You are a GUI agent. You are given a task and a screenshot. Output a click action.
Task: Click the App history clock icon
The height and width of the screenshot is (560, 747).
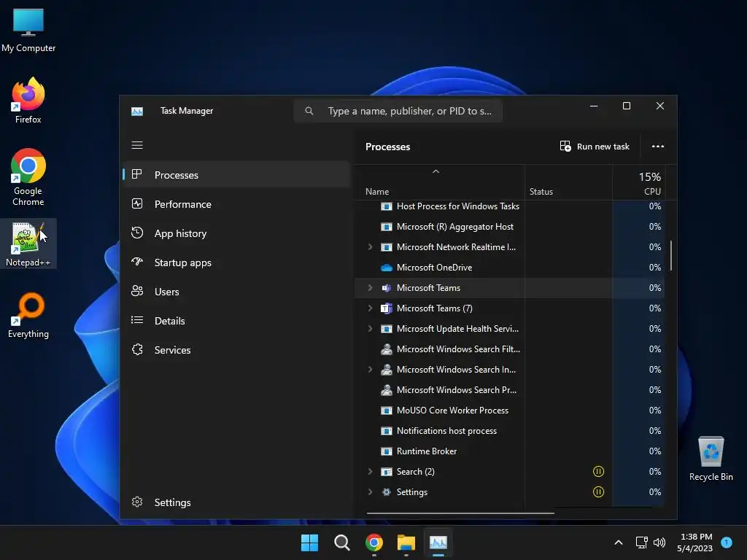point(137,233)
